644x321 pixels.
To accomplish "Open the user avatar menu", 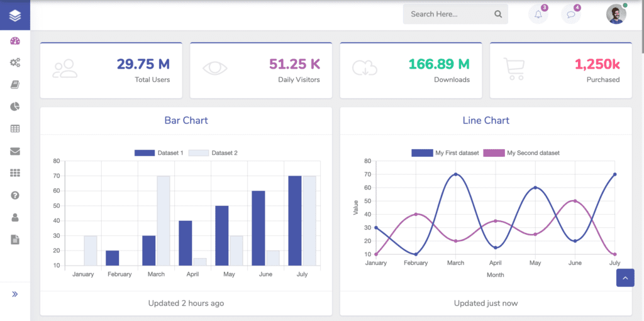I will pyautogui.click(x=616, y=14).
